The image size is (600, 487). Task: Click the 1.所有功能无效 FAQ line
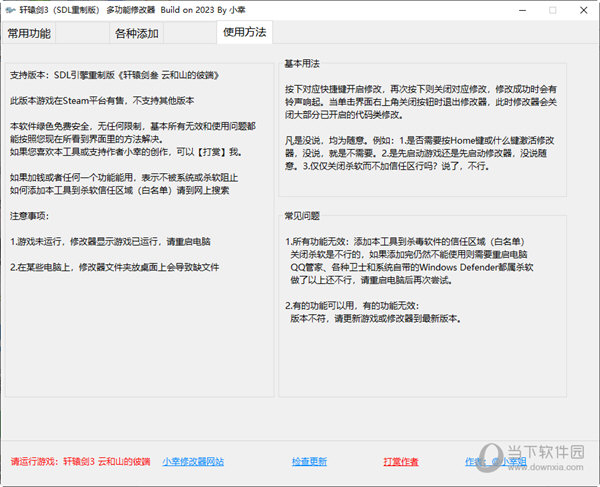tap(405, 241)
